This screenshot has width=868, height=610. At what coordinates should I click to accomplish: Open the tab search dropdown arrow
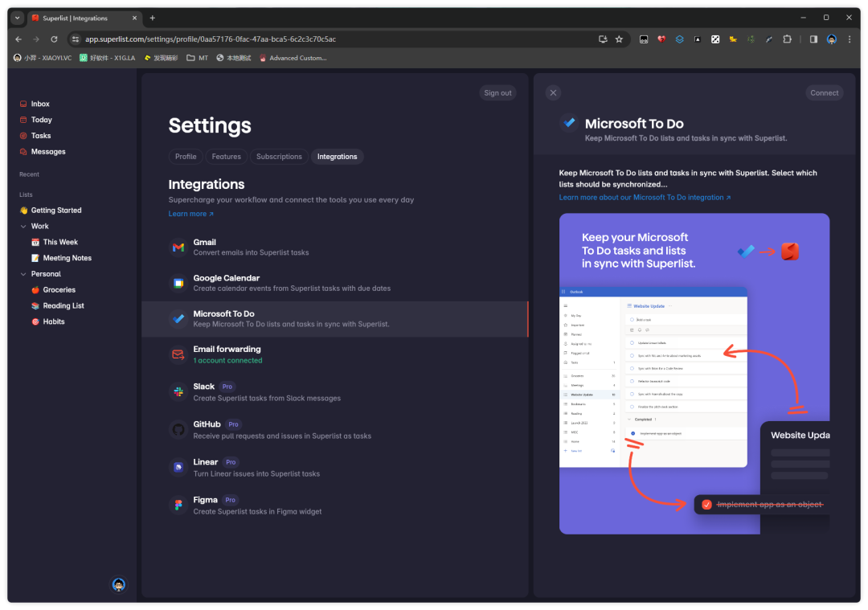[17, 18]
